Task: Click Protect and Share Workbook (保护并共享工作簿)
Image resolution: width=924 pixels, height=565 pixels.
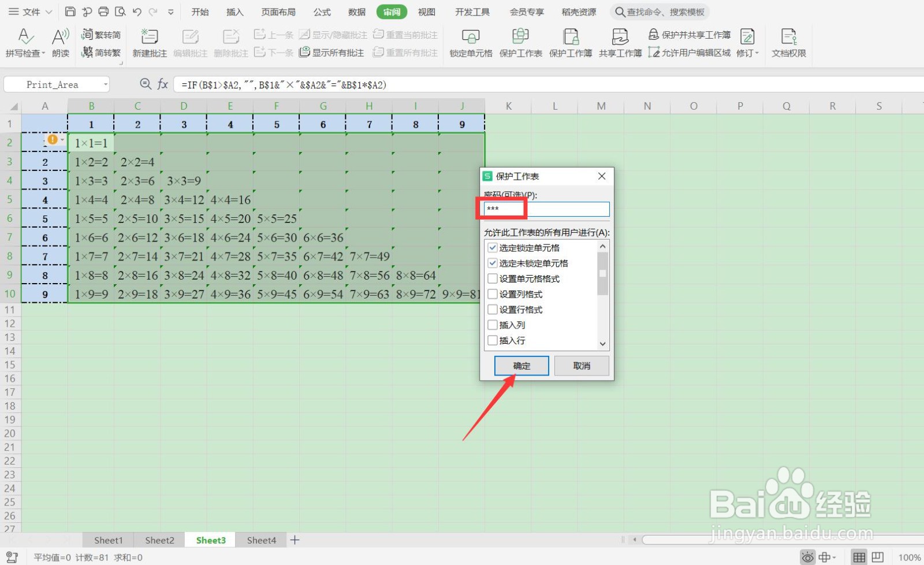Action: [x=690, y=35]
